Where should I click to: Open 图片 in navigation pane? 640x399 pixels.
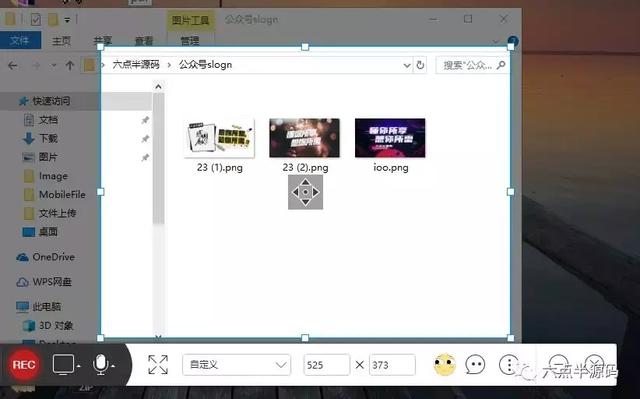pos(48,157)
